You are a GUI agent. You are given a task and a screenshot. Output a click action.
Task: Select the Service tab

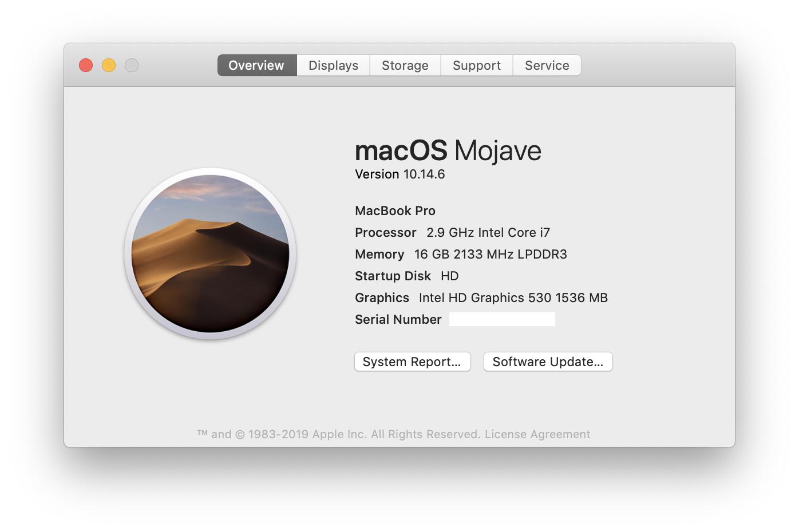coord(547,65)
